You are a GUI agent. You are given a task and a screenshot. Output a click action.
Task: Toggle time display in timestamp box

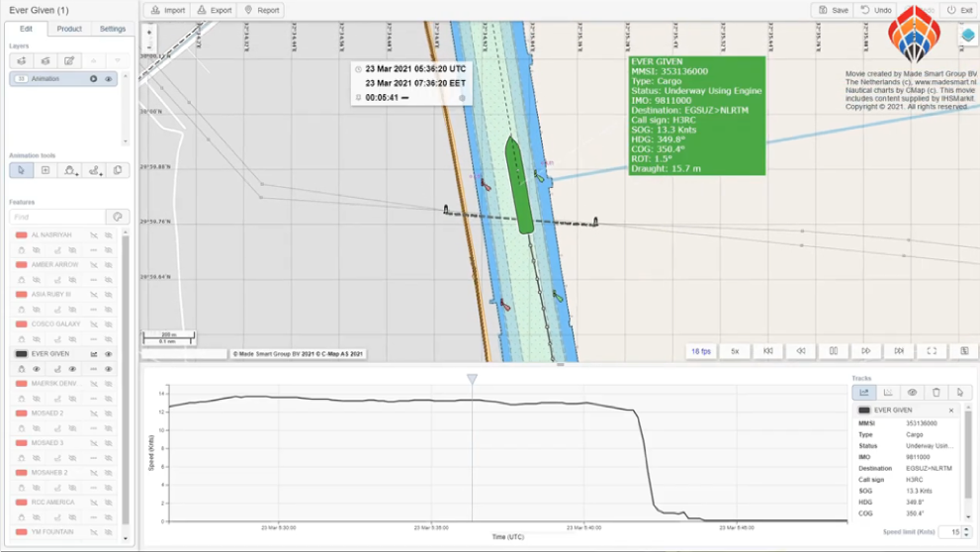click(358, 69)
